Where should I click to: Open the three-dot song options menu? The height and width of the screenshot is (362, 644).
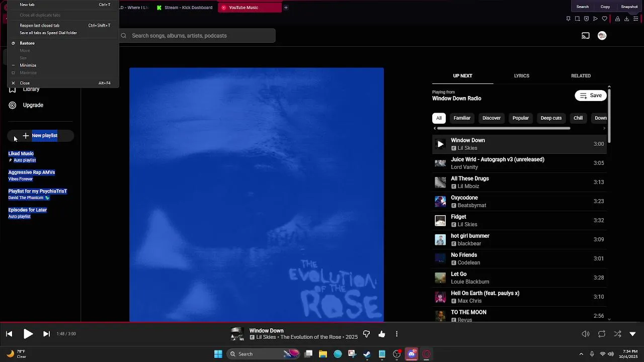pyautogui.click(x=396, y=334)
